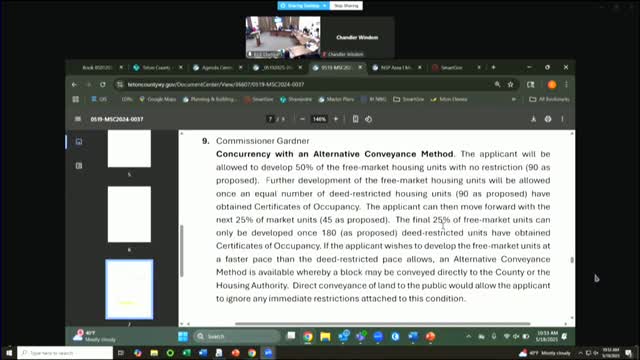The image size is (640, 360).
Task: Click the Chandler Windom participant tile
Action: (x=357, y=37)
